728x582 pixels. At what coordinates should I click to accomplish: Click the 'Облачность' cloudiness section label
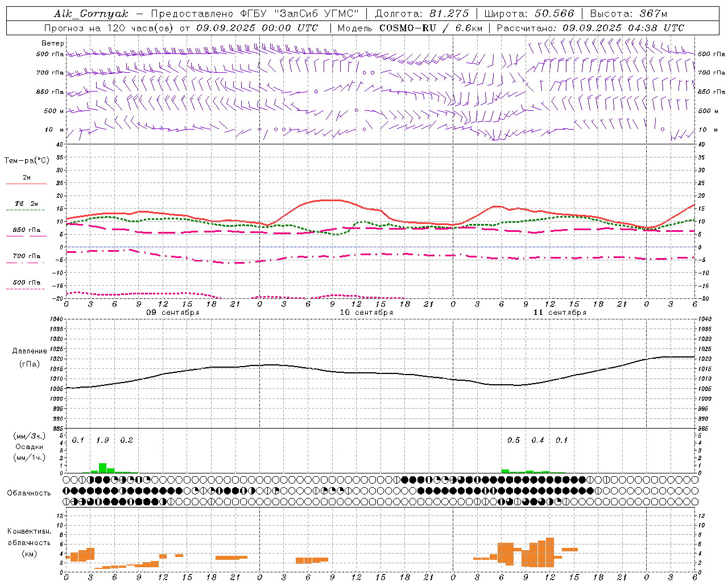coord(29,493)
